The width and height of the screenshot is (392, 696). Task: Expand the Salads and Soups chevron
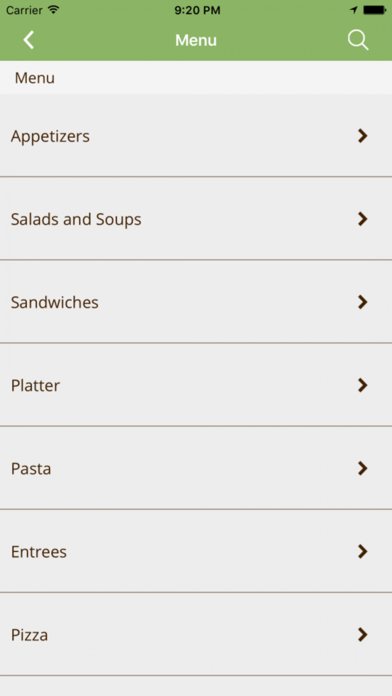[363, 219]
